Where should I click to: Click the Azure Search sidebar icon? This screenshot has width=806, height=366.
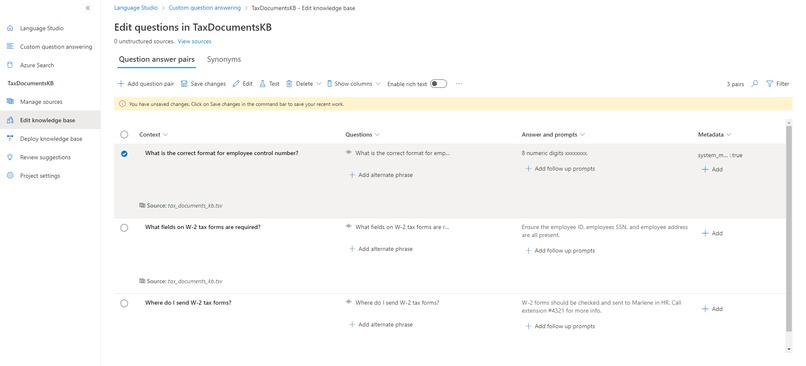coord(10,65)
